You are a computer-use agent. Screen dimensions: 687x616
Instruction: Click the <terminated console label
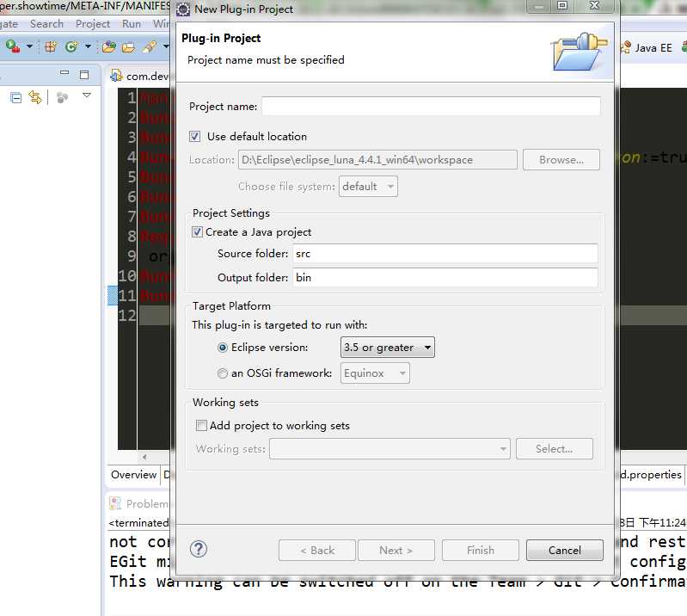coord(139,523)
